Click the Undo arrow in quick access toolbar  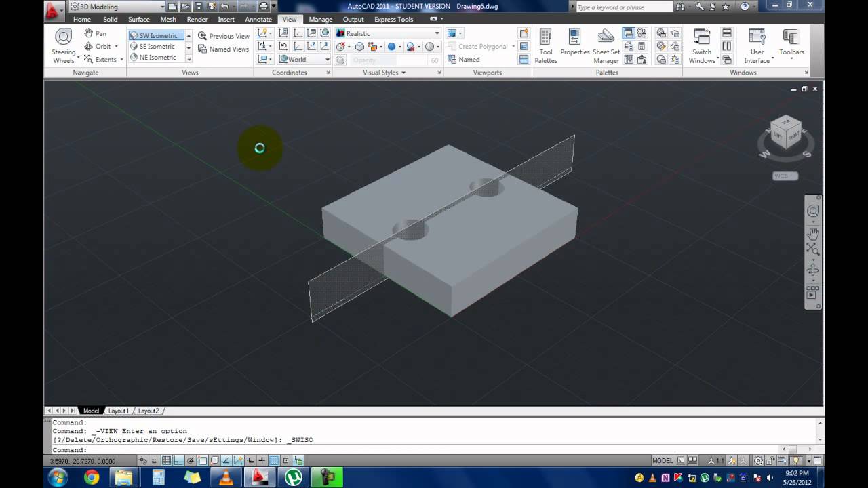click(x=224, y=7)
